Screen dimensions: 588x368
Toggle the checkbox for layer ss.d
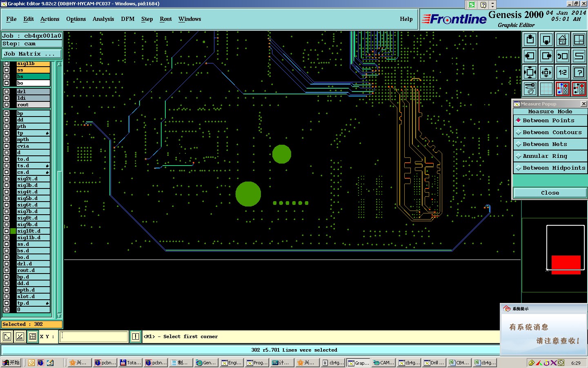pyautogui.click(x=7, y=244)
